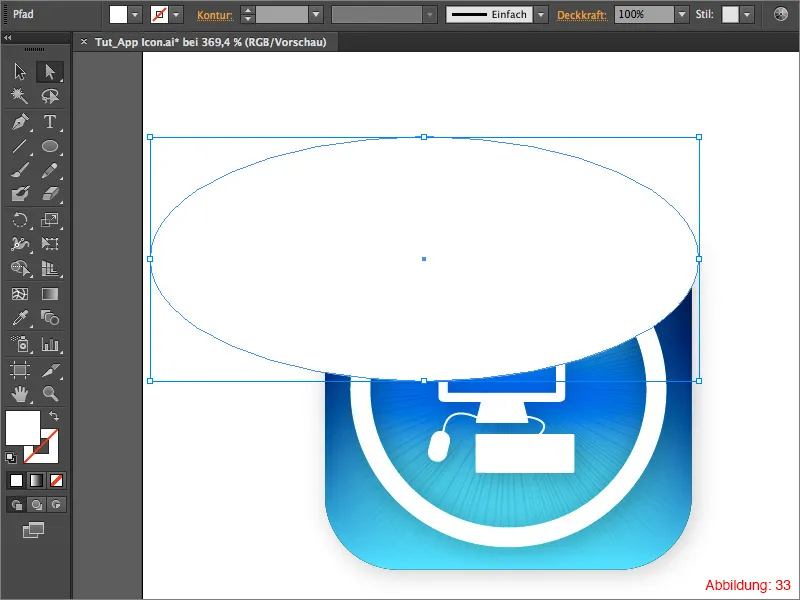Open the Kontur weight dropdown
Screen dimensions: 800x600
click(316, 15)
